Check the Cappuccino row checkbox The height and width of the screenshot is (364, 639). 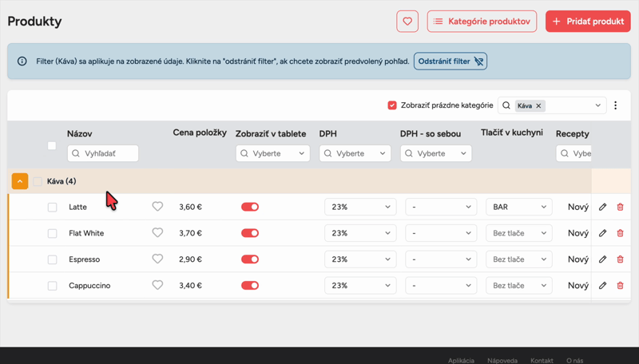pyautogui.click(x=52, y=286)
